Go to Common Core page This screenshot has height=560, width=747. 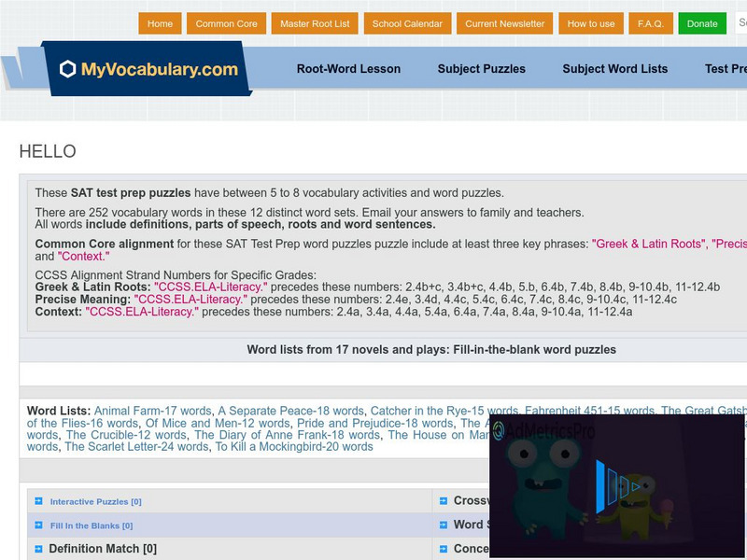point(226,24)
